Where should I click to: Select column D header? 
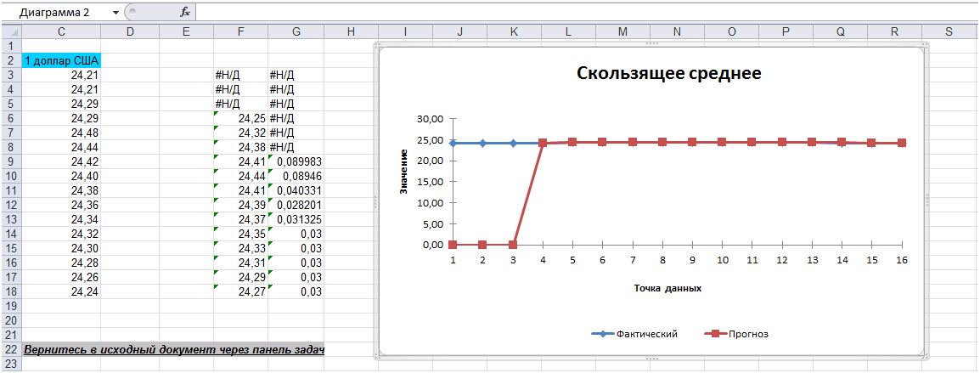click(130, 32)
